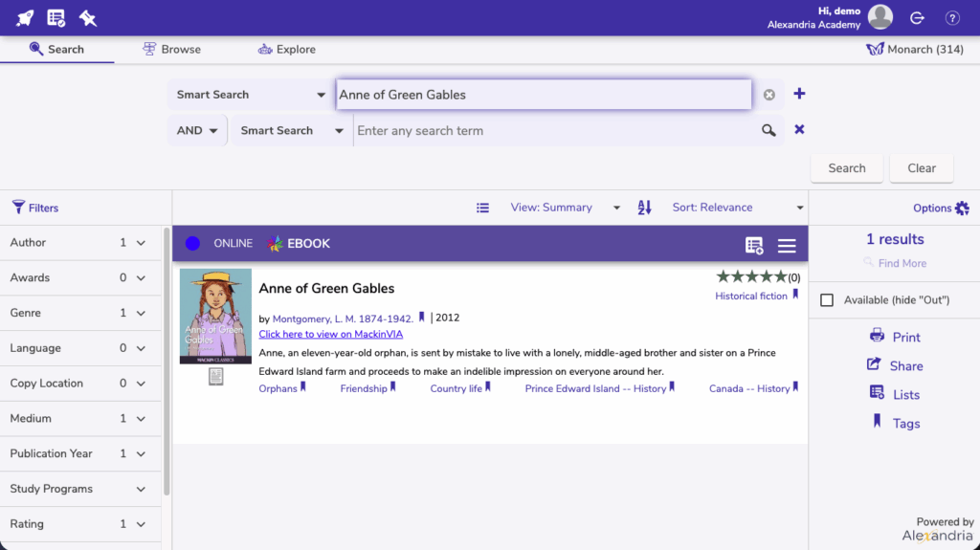
Task: Click the logout arrow icon
Action: point(917,18)
